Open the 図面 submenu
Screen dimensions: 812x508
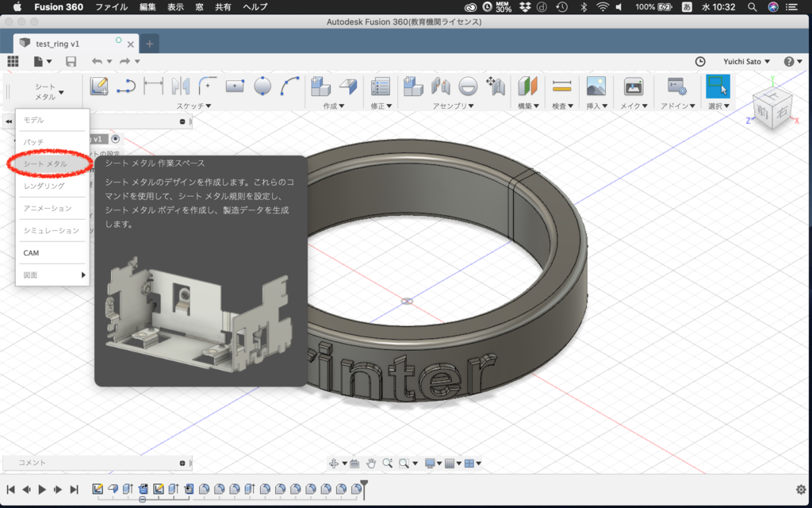click(x=52, y=275)
